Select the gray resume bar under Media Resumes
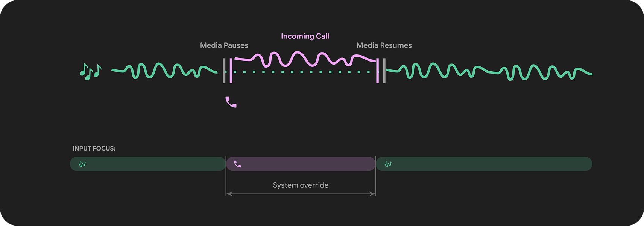This screenshot has width=644, height=226. (384, 71)
